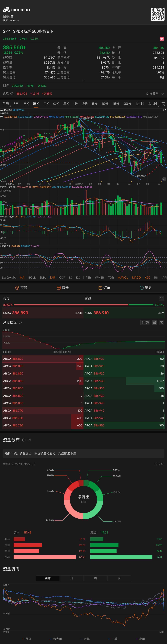The width and height of the screenshot is (167, 644).
Task: Open the 订单 orders icon button
Action: tap(104, 288)
